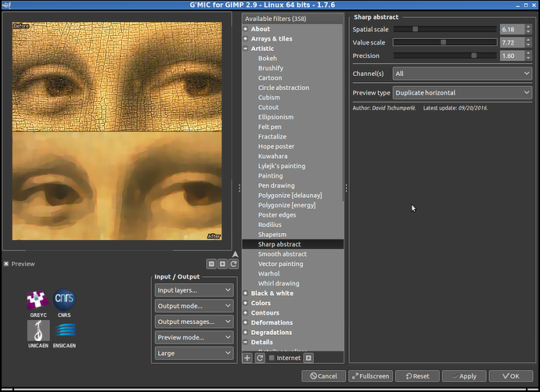Click the Value scale slider
540x392 pixels.
(x=445, y=42)
